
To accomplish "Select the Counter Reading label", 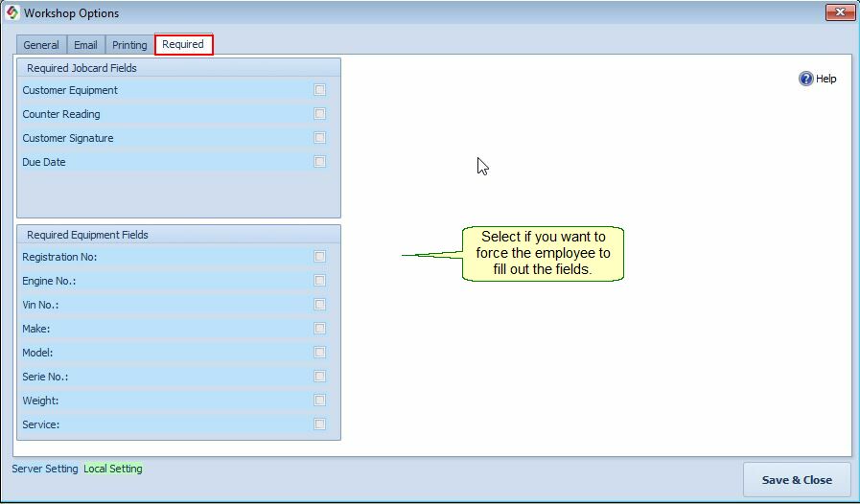I will [60, 114].
